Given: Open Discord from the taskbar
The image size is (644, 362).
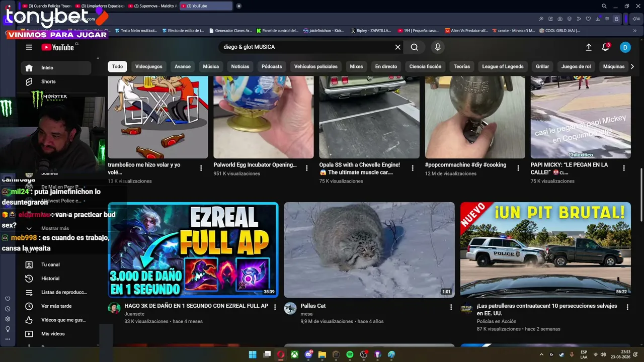Looking at the screenshot, I should click(308, 354).
